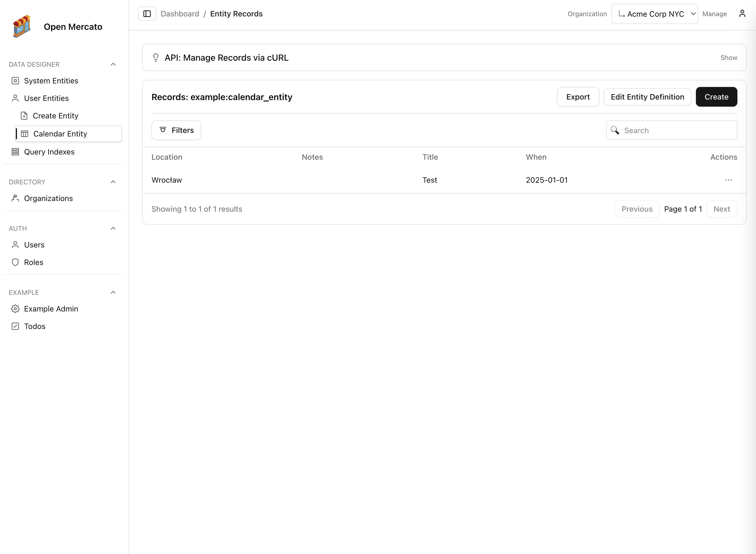Click the Create button
This screenshot has width=756, height=554.
click(716, 97)
